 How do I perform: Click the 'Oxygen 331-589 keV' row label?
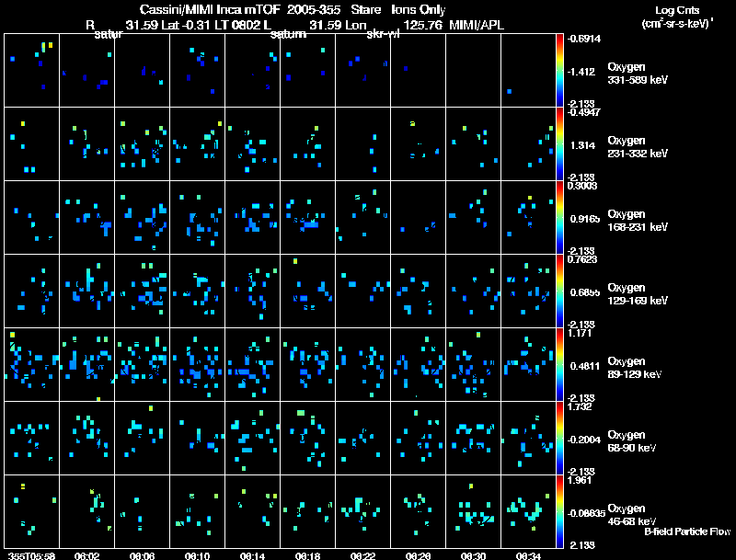[638, 74]
